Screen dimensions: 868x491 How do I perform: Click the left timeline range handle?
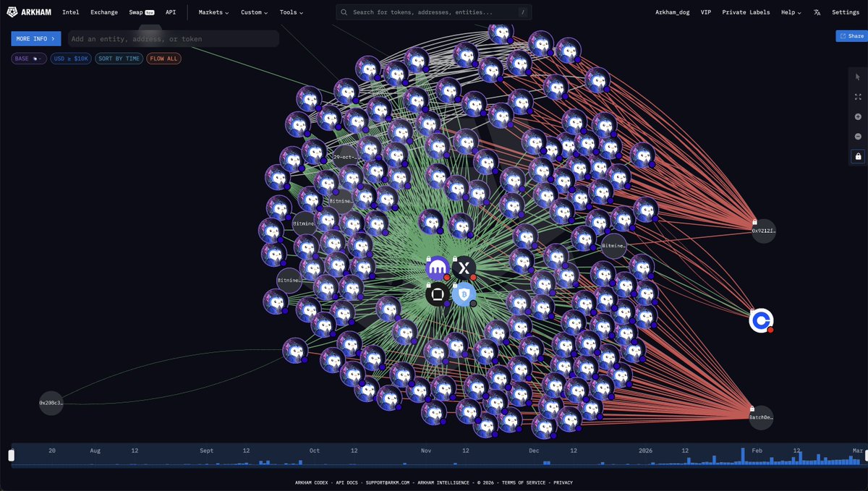pos(11,455)
